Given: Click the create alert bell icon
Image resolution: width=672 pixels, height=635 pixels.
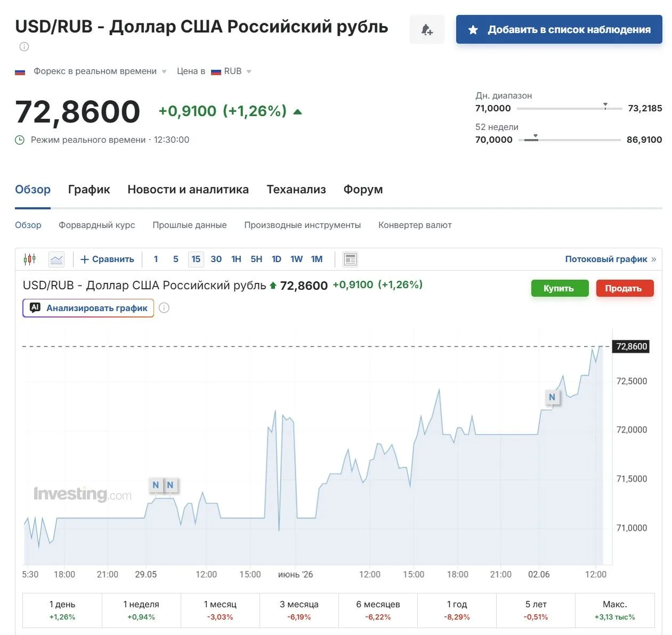Looking at the screenshot, I should [427, 30].
